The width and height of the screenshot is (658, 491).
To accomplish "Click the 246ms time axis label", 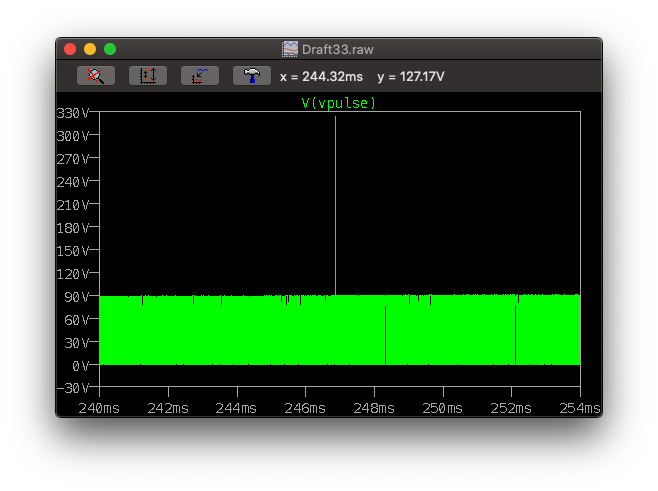I will (305, 408).
